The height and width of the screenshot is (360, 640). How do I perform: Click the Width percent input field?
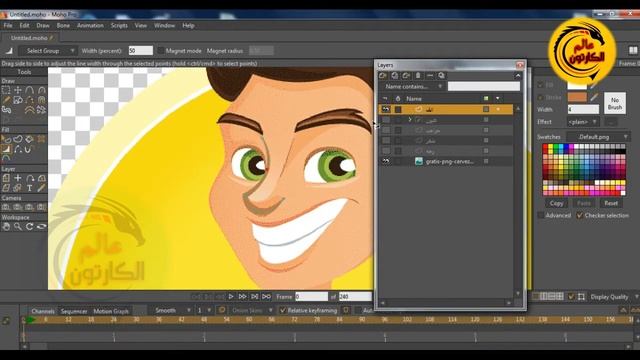(140, 51)
